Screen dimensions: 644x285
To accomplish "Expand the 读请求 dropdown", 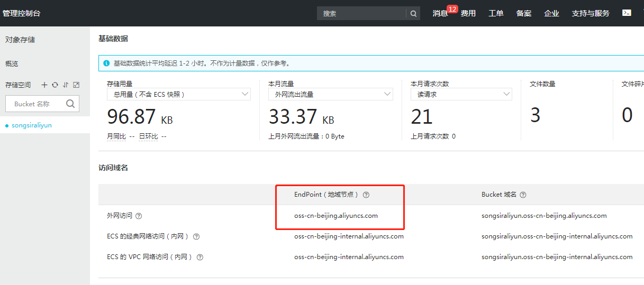I will click(x=461, y=94).
